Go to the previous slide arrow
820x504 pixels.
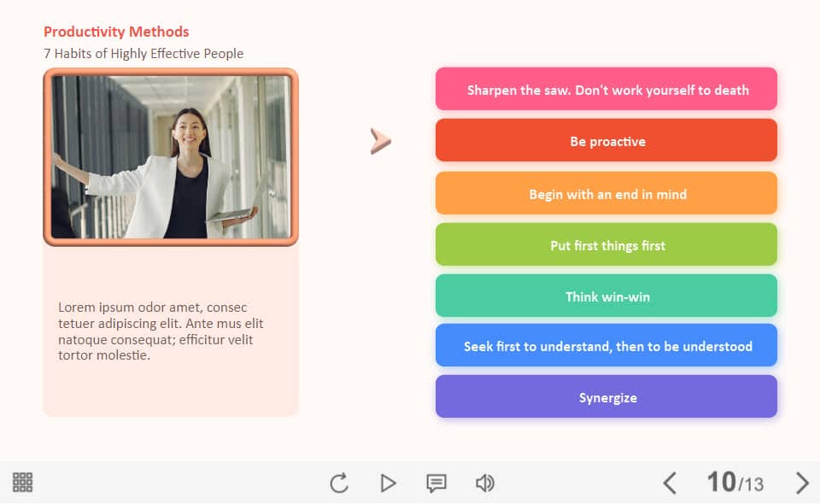point(670,483)
